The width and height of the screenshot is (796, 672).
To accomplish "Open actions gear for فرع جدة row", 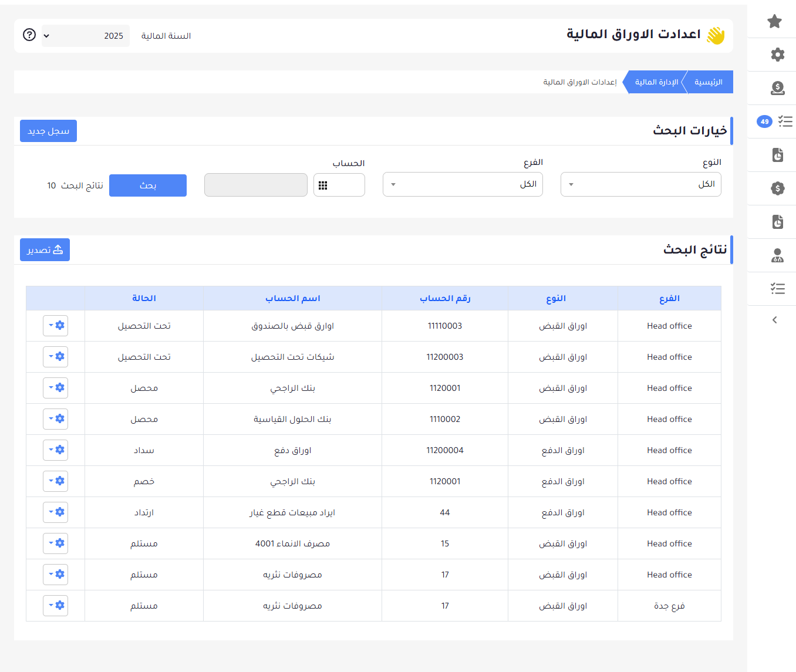I will 56,606.
